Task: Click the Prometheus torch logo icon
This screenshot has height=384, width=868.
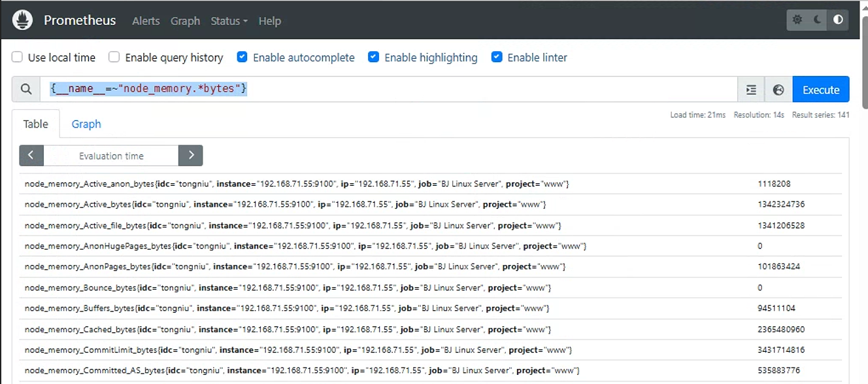Action: (23, 20)
